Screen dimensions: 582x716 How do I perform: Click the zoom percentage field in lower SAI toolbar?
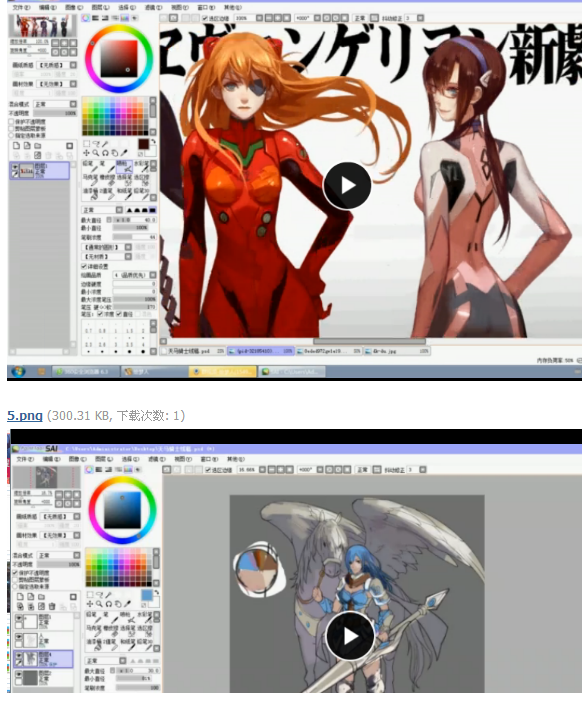[246, 469]
